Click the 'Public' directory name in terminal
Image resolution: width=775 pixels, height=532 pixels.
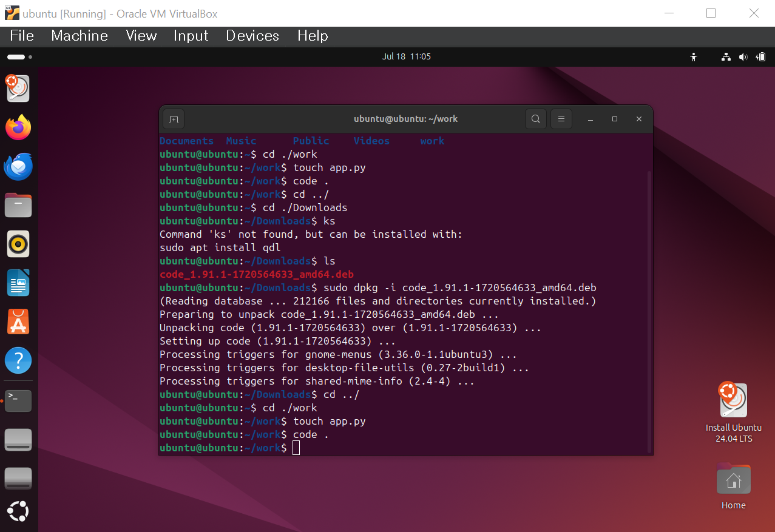[x=311, y=141]
